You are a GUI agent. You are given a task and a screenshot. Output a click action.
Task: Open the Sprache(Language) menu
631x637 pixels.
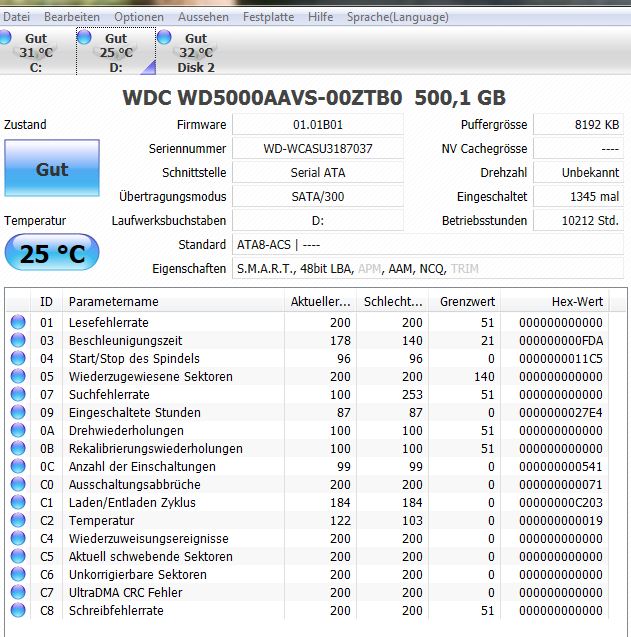point(398,17)
